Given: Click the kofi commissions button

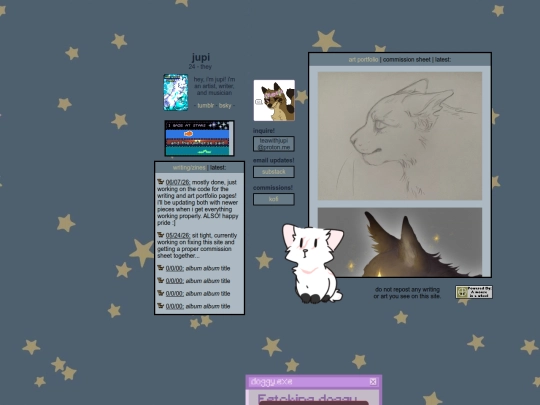Looking at the screenshot, I should pyautogui.click(x=274, y=199).
